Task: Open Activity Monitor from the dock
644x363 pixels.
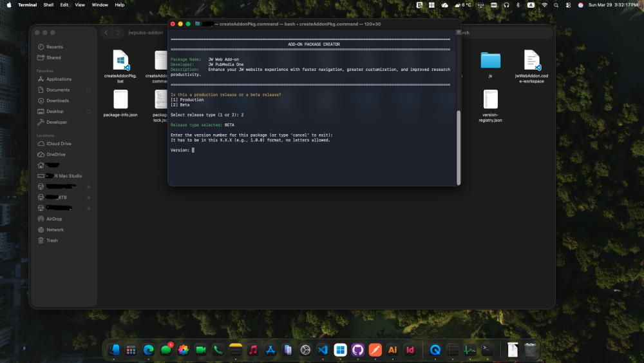Action: [x=470, y=349]
